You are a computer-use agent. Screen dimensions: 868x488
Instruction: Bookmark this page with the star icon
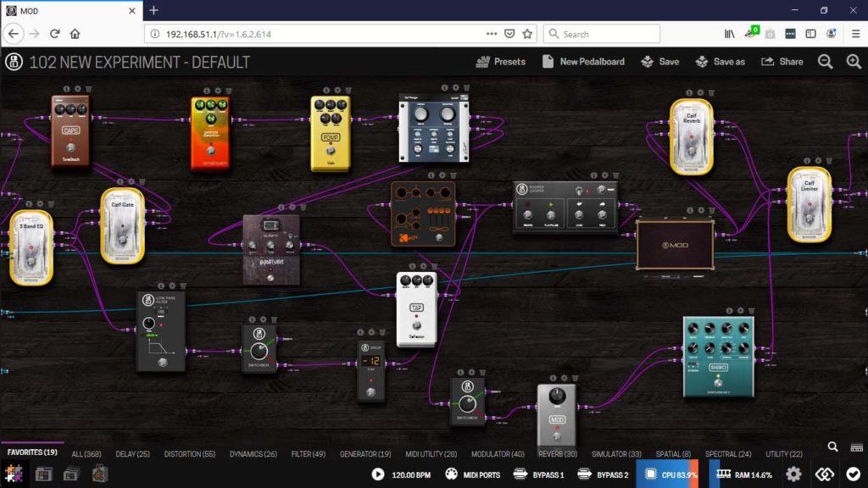click(527, 34)
